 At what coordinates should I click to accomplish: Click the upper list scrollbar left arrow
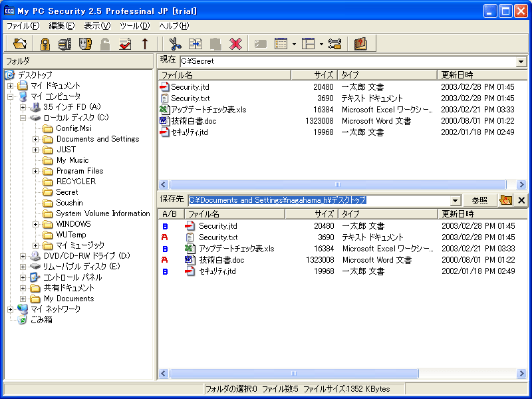[x=164, y=185]
